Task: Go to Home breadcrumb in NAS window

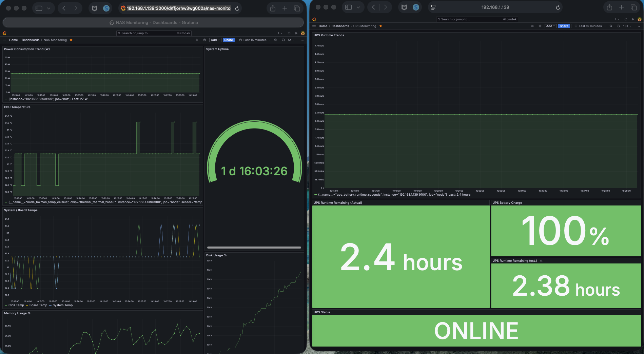Action: tap(13, 40)
